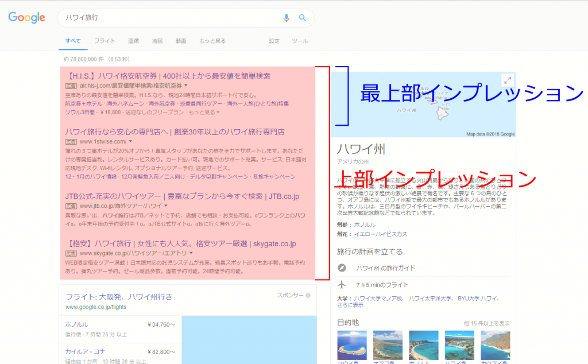Open ハワイ州 の旅行ガイド
Viewport: 588px width, 364px height.
click(386, 268)
